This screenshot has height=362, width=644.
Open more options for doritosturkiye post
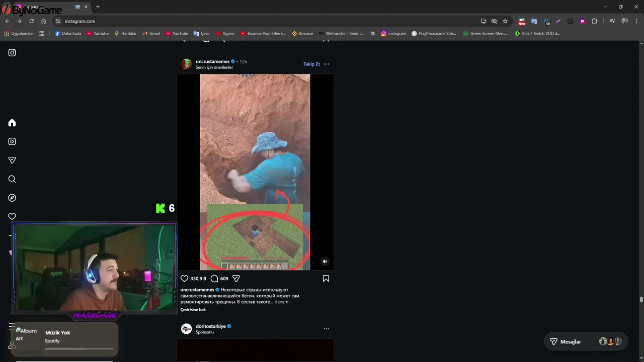pos(327,329)
